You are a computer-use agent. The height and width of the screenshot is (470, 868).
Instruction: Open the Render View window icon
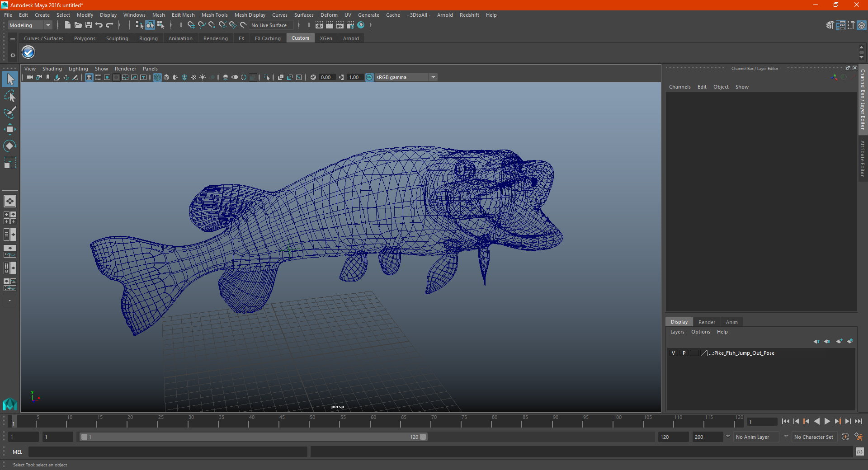click(x=319, y=25)
